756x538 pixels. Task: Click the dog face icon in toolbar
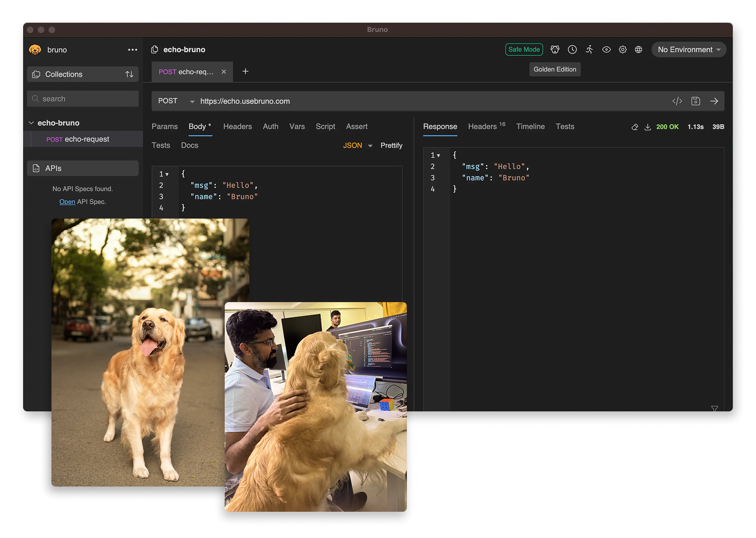pos(555,49)
